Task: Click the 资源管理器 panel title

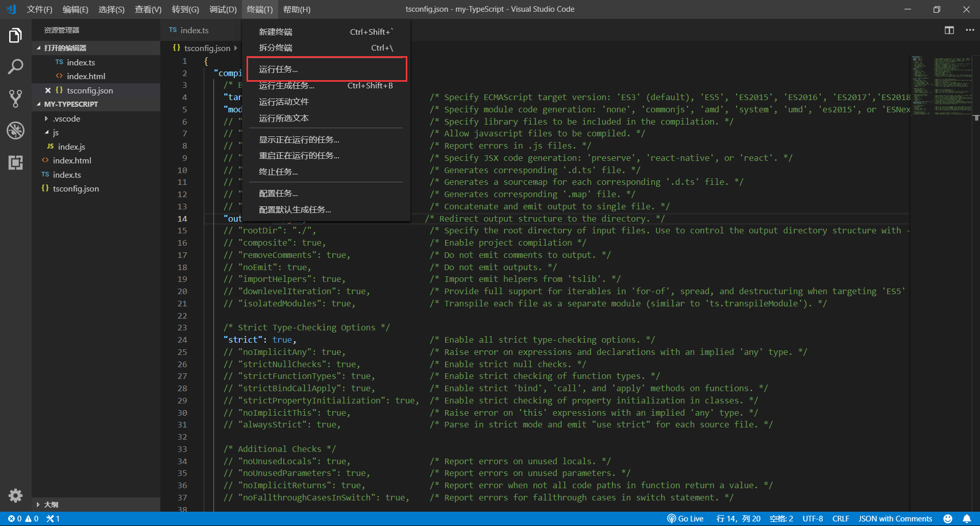Action: pyautogui.click(x=62, y=30)
